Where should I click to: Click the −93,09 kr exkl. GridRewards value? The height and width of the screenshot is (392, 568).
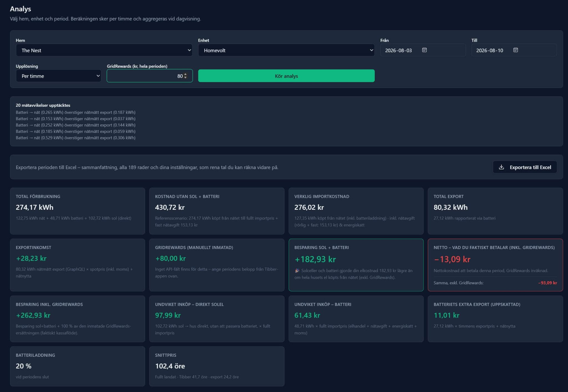click(548, 283)
